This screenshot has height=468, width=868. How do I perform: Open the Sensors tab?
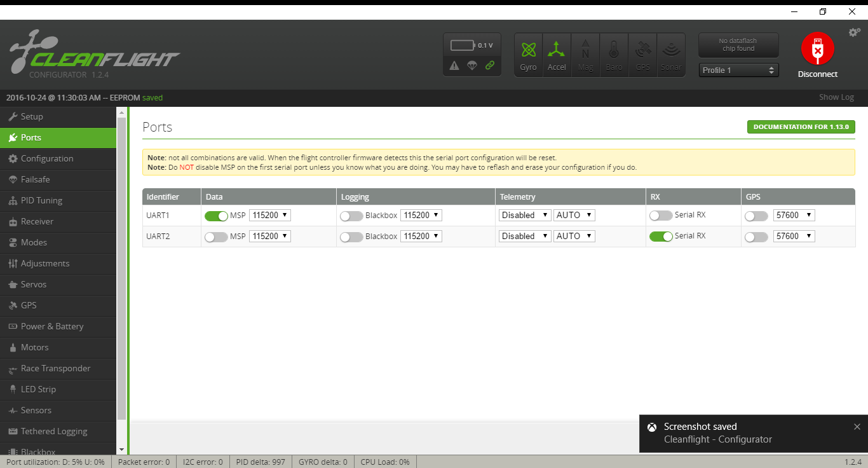[x=58, y=410]
